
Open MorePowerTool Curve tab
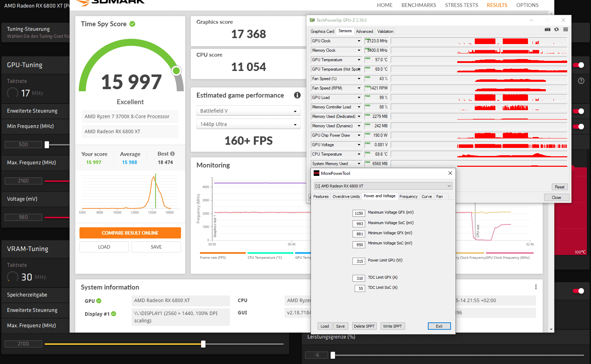point(426,197)
